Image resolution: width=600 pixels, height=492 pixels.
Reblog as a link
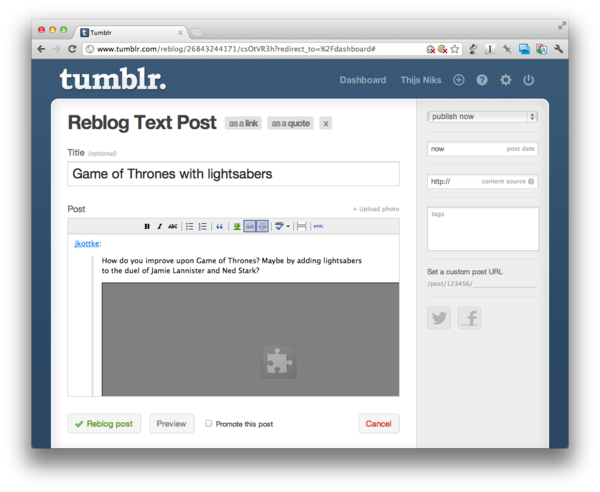point(243,123)
